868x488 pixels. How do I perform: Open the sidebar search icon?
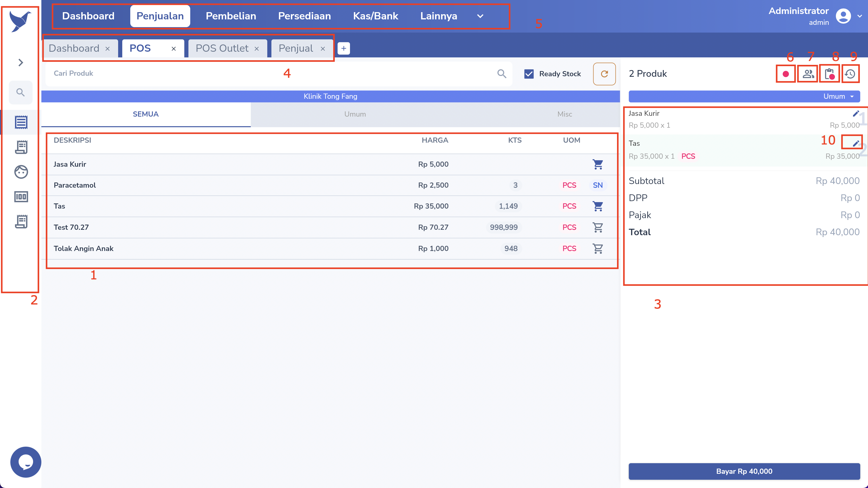tap(21, 92)
